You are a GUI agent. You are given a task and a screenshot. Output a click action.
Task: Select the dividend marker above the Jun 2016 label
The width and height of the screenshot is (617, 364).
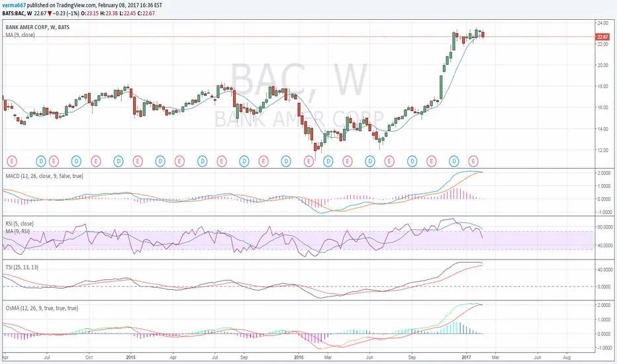pyautogui.click(x=370, y=161)
